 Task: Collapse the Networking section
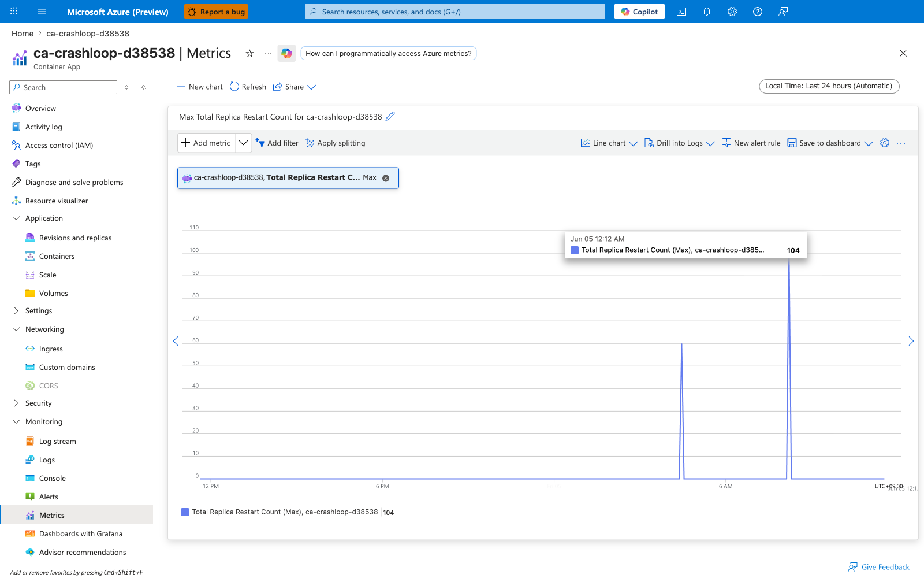click(x=16, y=329)
